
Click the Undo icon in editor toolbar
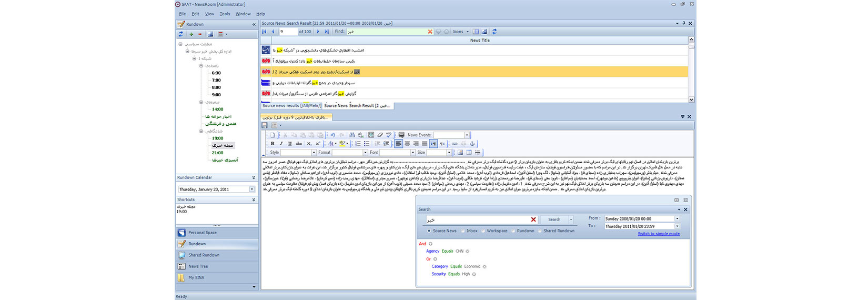[332, 135]
